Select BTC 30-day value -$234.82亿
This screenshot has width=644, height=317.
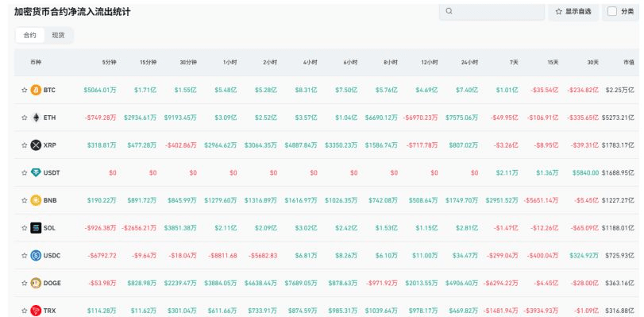click(583, 90)
